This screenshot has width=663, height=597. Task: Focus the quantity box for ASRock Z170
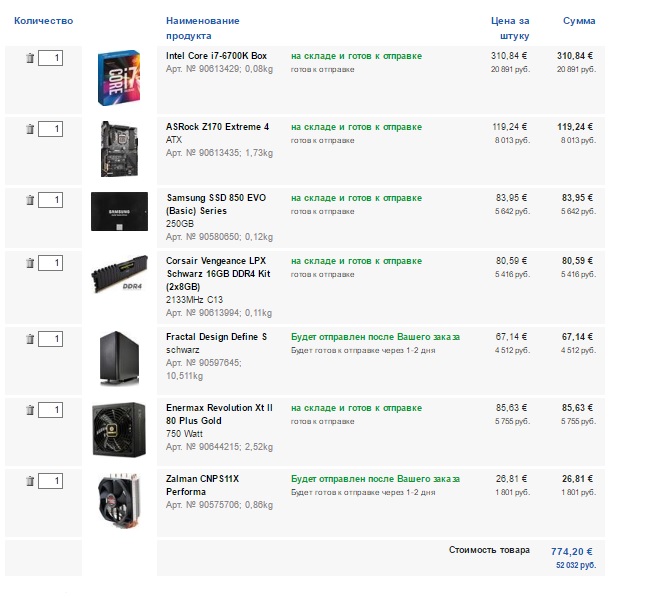coord(50,129)
